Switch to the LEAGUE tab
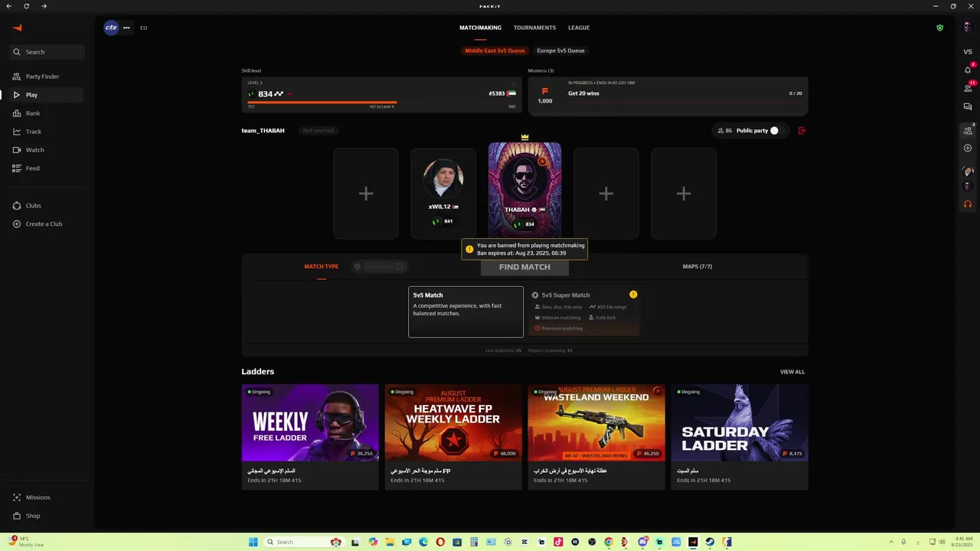The width and height of the screenshot is (980, 551). coord(579,28)
